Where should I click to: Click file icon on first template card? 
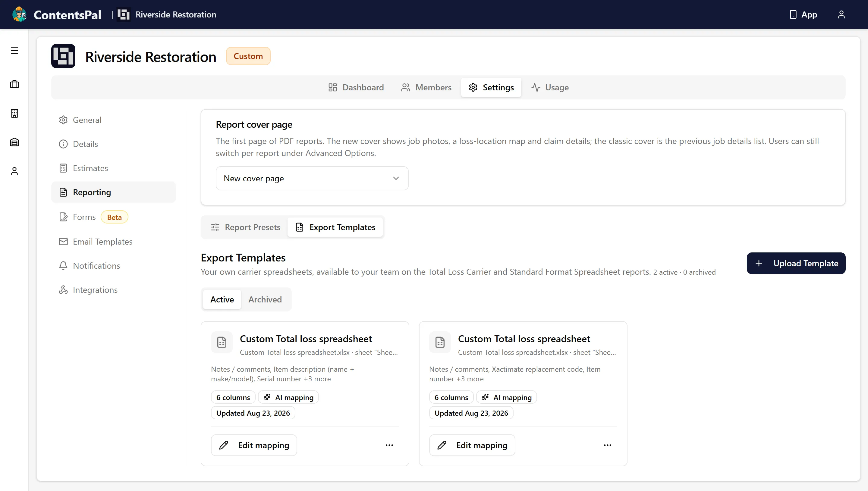coord(222,342)
